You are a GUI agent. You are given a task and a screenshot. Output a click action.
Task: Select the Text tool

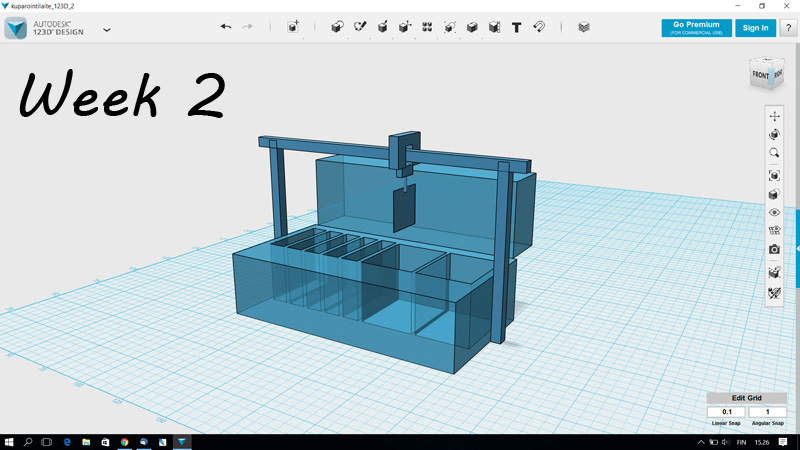pyautogui.click(x=516, y=27)
